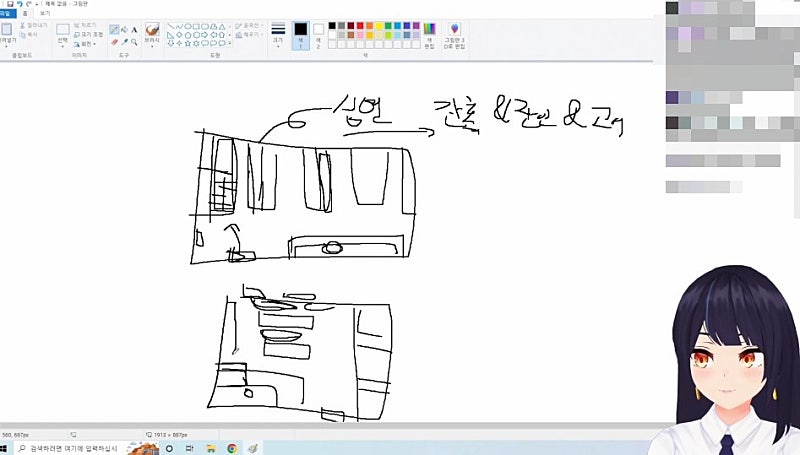This screenshot has height=455, width=800.
Task: Pick the black palette swatch
Action: [x=332, y=26]
